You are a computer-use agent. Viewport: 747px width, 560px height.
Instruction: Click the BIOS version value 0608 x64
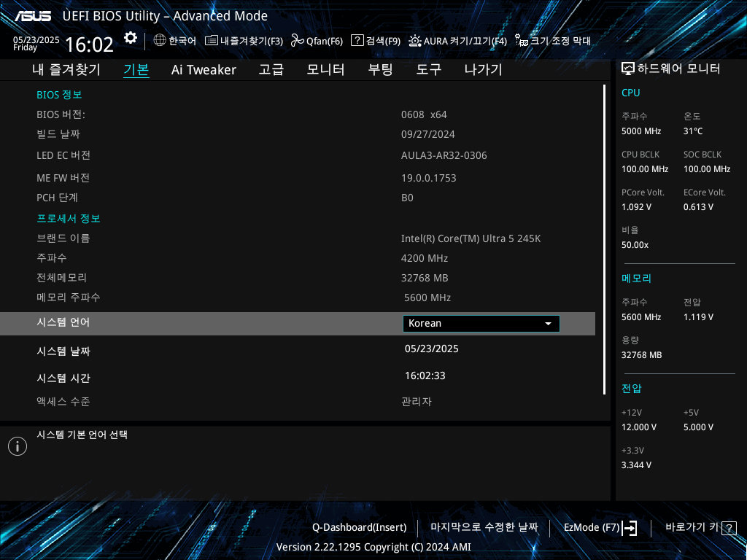[x=424, y=114]
